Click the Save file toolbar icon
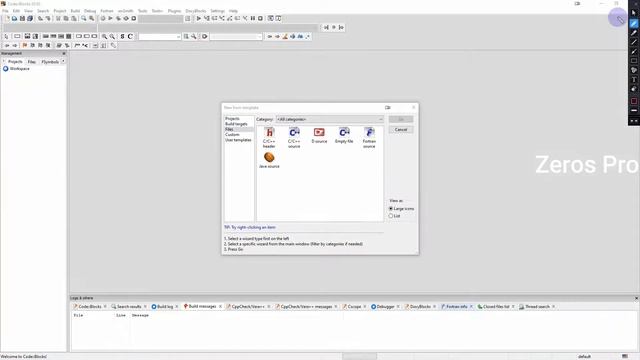This screenshot has width=640, height=360. (22, 18)
